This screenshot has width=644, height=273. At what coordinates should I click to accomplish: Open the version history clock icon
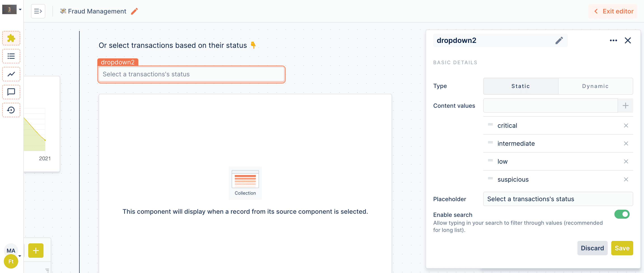click(11, 110)
